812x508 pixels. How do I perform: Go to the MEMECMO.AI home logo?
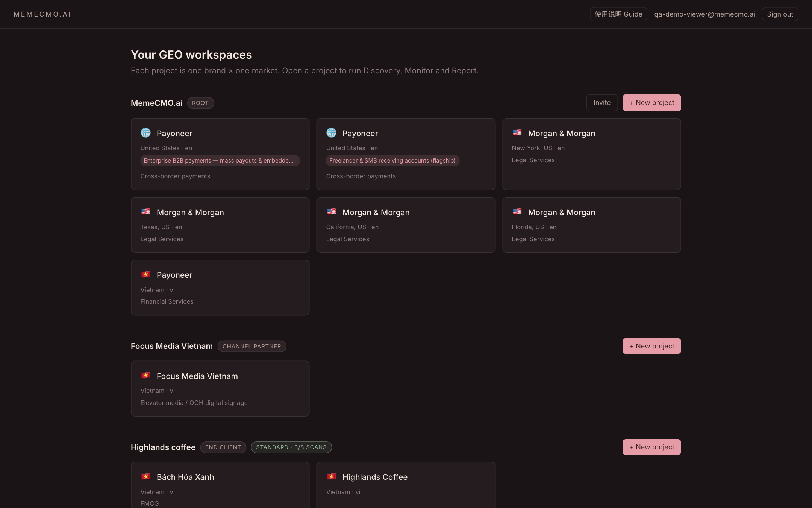pyautogui.click(x=42, y=14)
